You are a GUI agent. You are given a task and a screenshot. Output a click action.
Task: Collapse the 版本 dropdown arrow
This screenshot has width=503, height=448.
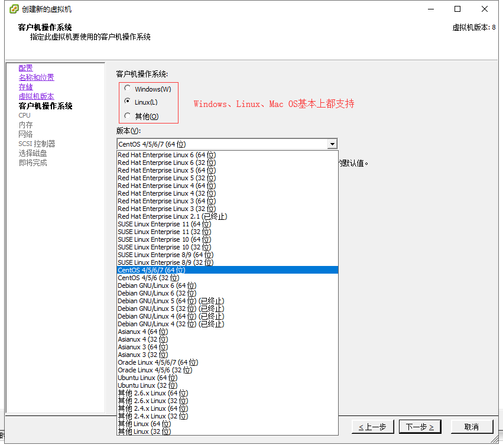(x=332, y=144)
